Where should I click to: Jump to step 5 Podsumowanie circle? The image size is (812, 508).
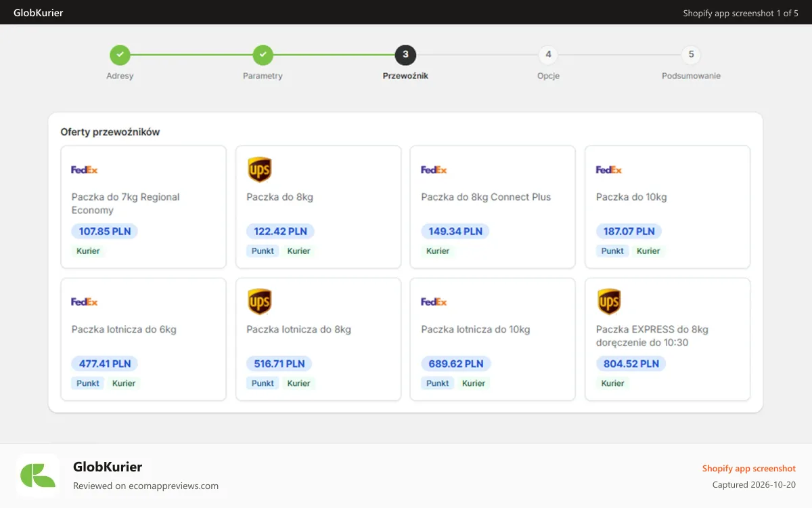coord(691,55)
